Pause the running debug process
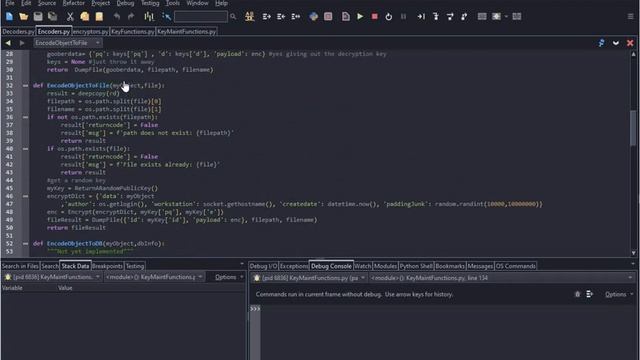640x360 pixels. [x=403, y=16]
